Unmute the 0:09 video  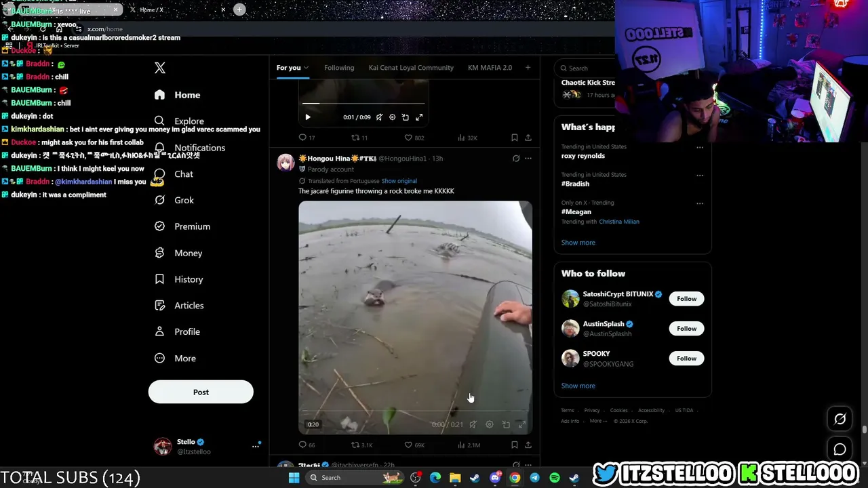click(x=379, y=117)
